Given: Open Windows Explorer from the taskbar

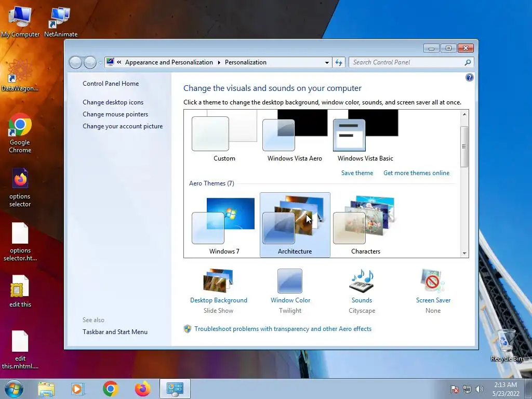Looking at the screenshot, I should coord(46,389).
